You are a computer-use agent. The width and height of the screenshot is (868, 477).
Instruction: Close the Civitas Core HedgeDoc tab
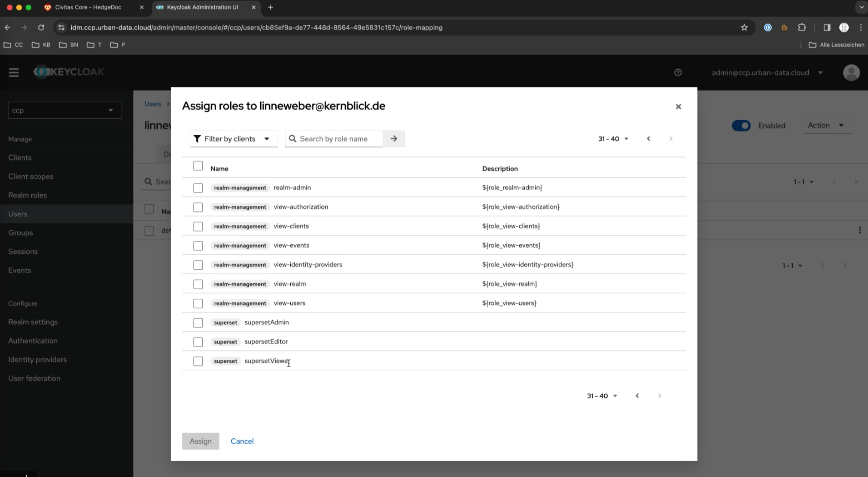tap(142, 7)
